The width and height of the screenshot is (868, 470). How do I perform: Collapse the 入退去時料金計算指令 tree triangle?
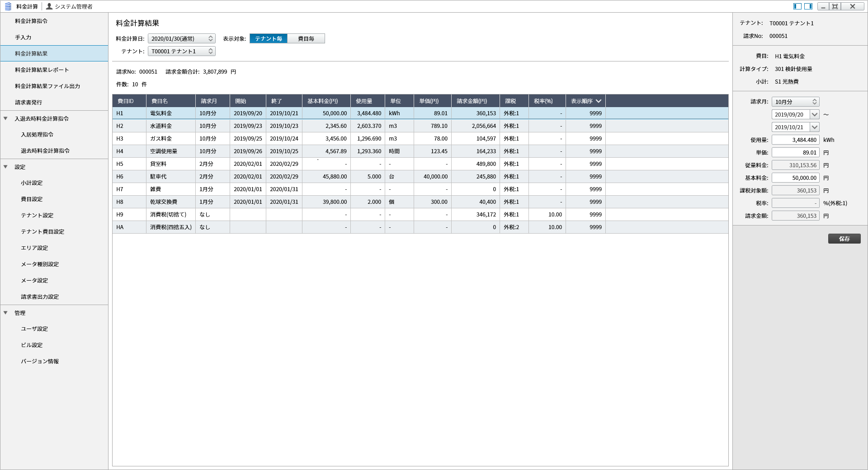click(6, 118)
